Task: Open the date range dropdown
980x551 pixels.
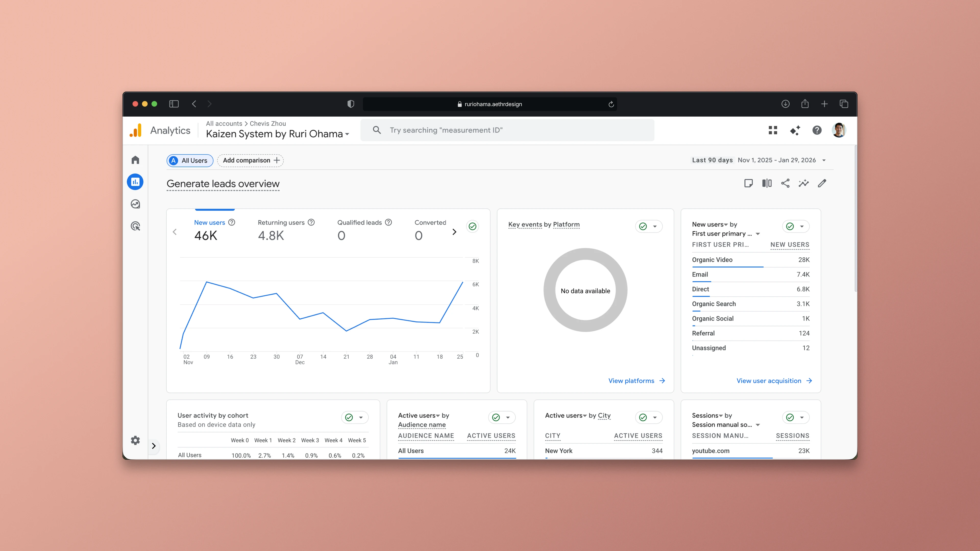Action: pyautogui.click(x=824, y=160)
